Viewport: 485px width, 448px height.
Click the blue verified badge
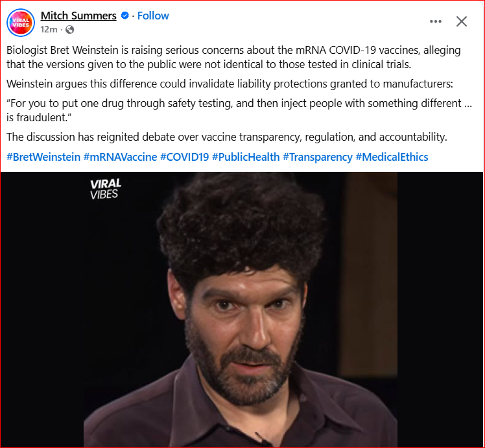coord(124,16)
